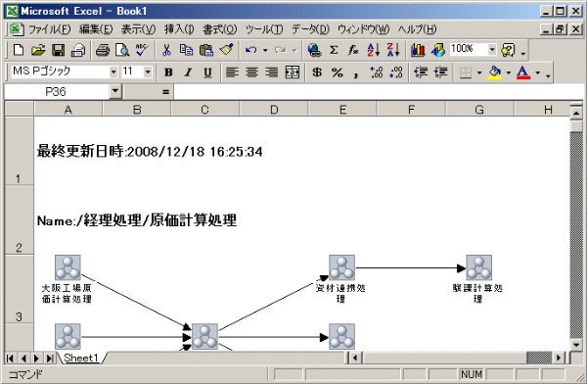Open the Borders dropdown arrow
The height and width of the screenshot is (384, 588).
(x=479, y=72)
